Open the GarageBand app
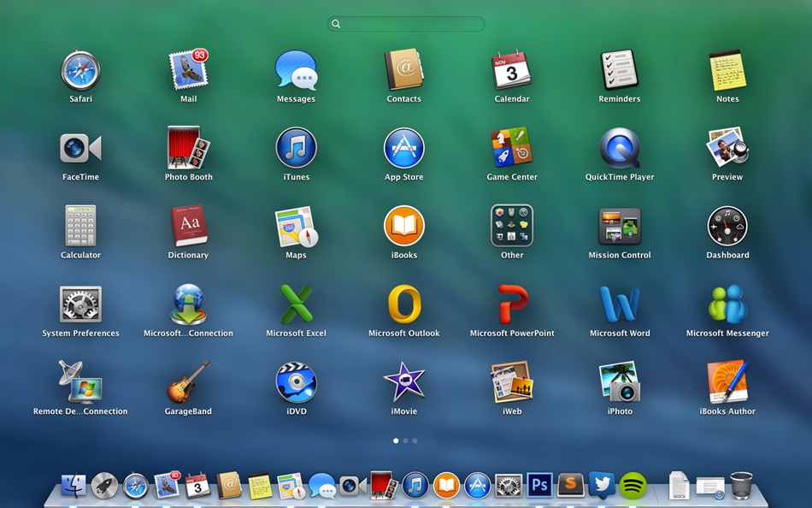This screenshot has height=508, width=812. [189, 382]
